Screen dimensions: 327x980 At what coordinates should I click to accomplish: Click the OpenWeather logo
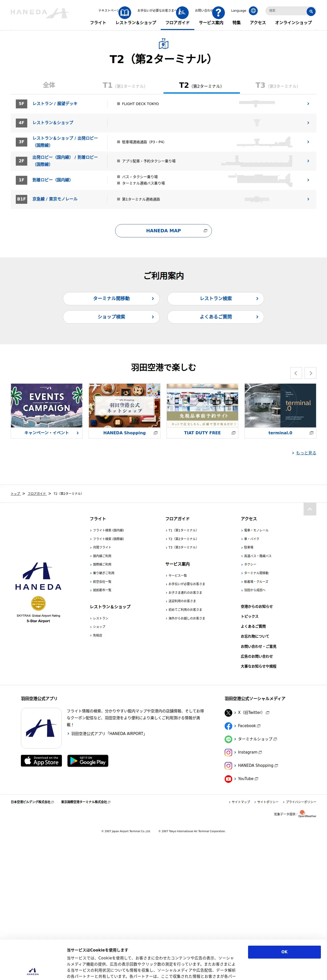307,814
